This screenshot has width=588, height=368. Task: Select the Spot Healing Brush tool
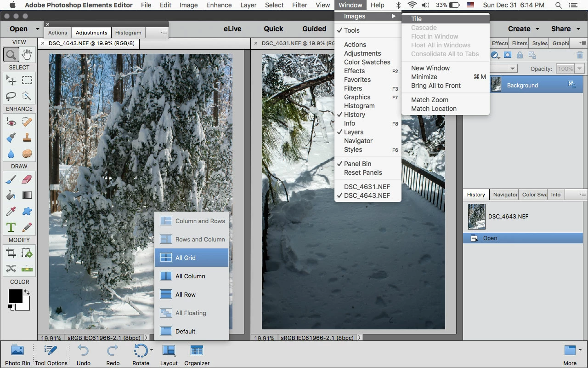click(27, 122)
